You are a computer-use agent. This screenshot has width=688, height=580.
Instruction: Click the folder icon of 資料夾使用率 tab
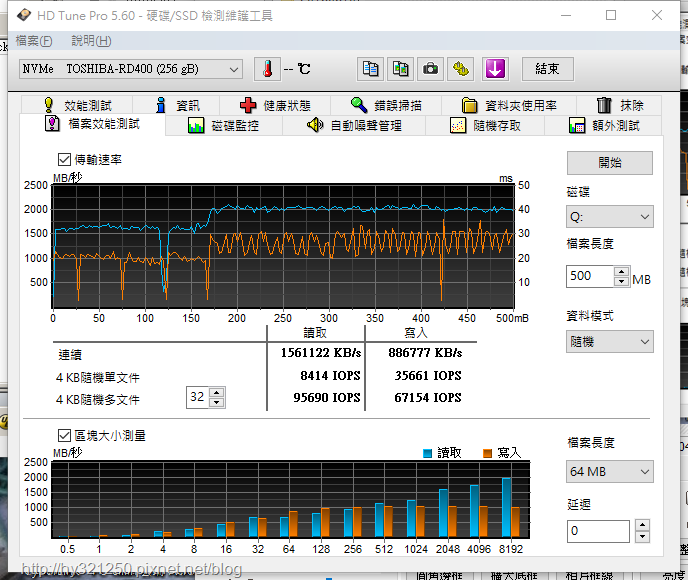coord(469,105)
